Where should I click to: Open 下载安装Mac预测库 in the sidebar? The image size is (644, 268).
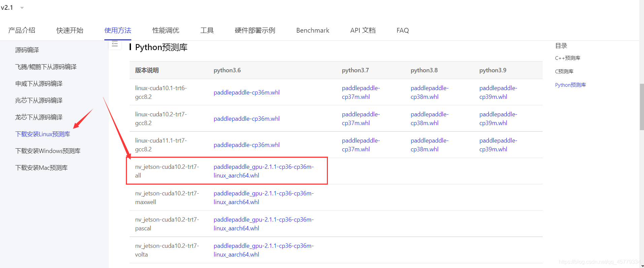pos(41,168)
